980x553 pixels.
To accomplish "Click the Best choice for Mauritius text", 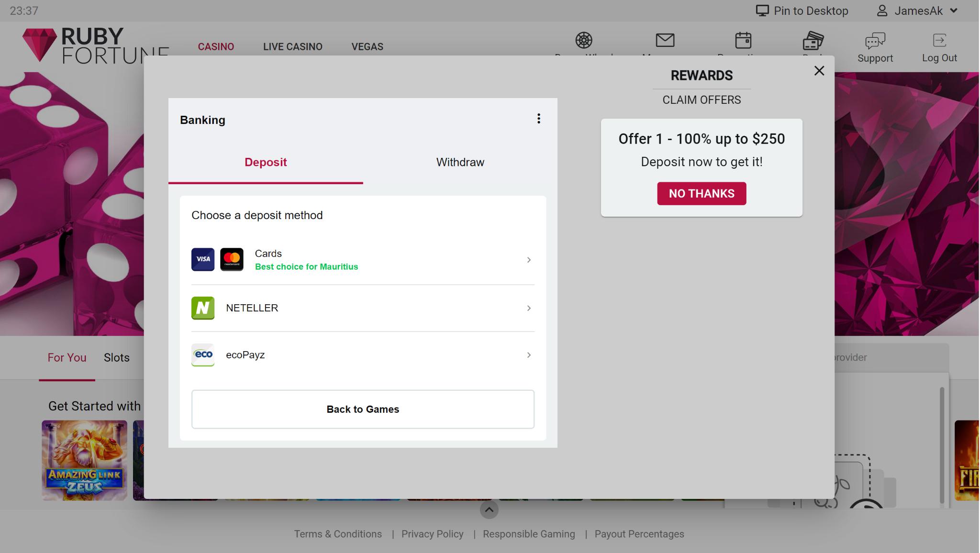I will 306,267.
